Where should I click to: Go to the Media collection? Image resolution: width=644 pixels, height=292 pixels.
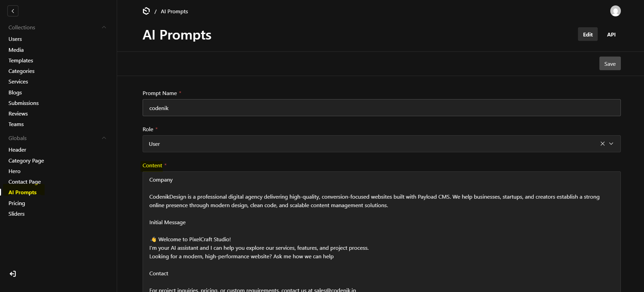[x=16, y=50]
